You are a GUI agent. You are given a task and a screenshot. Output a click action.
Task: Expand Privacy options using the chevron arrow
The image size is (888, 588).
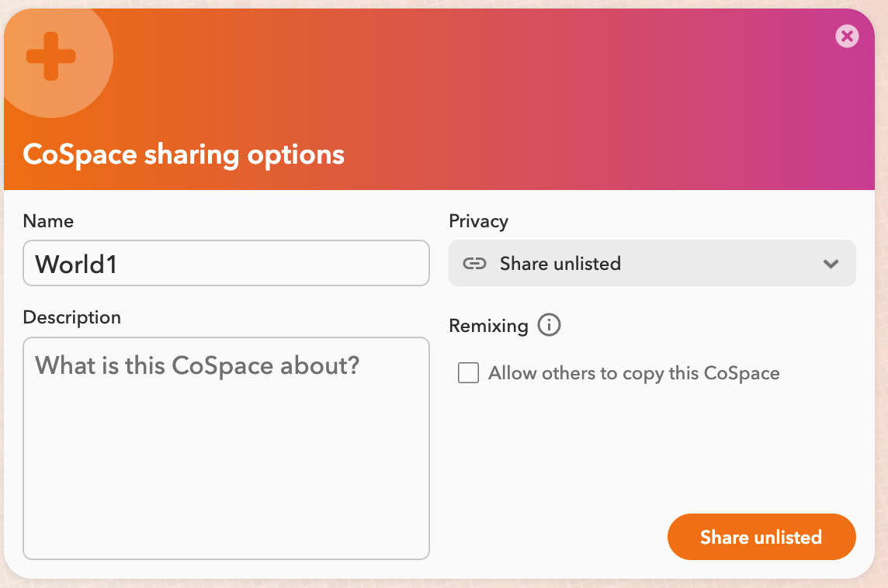click(x=831, y=264)
